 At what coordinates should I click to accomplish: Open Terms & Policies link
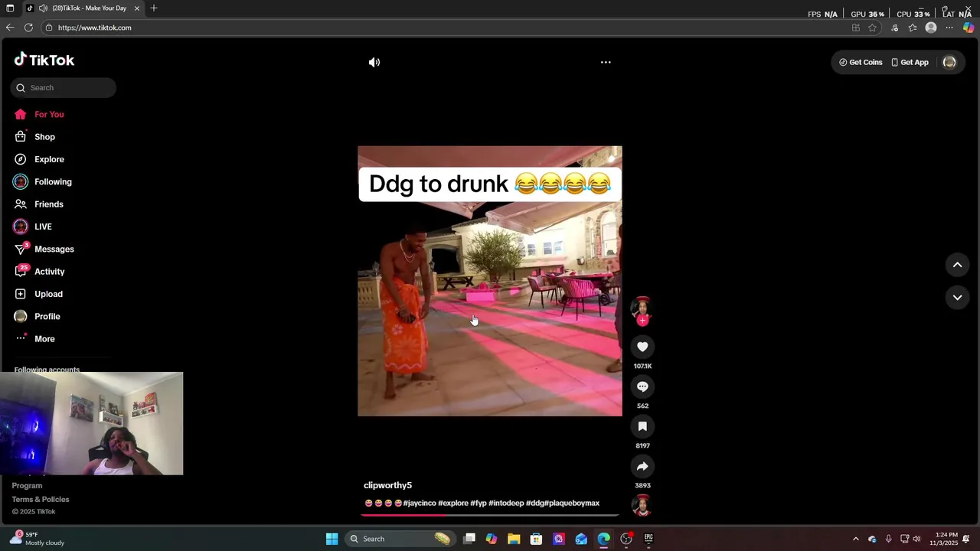click(41, 499)
